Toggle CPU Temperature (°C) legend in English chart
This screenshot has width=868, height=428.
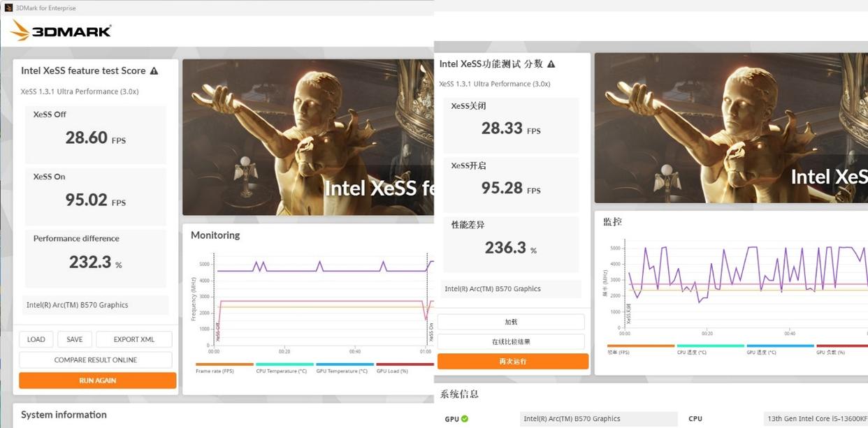point(284,368)
